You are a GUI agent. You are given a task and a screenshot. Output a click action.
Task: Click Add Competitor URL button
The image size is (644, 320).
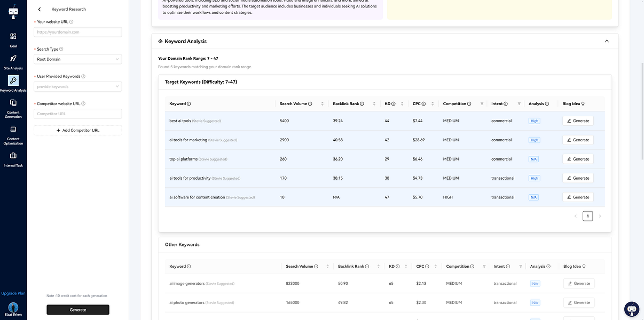(77, 130)
